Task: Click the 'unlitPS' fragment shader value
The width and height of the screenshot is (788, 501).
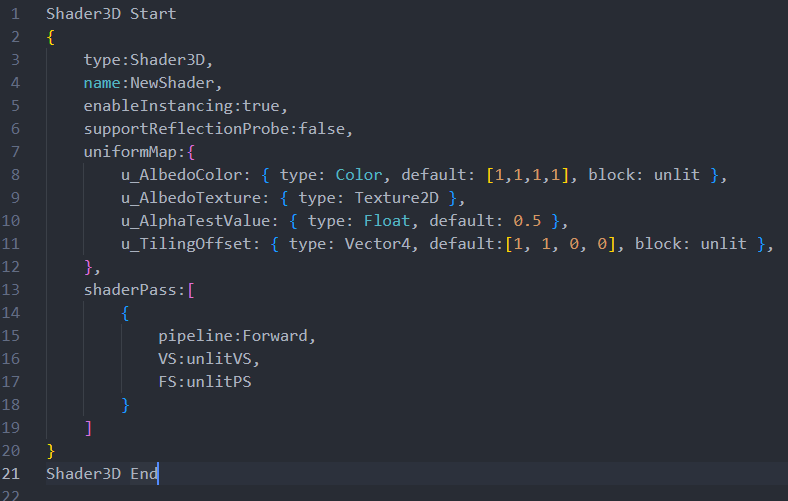Action: point(217,381)
